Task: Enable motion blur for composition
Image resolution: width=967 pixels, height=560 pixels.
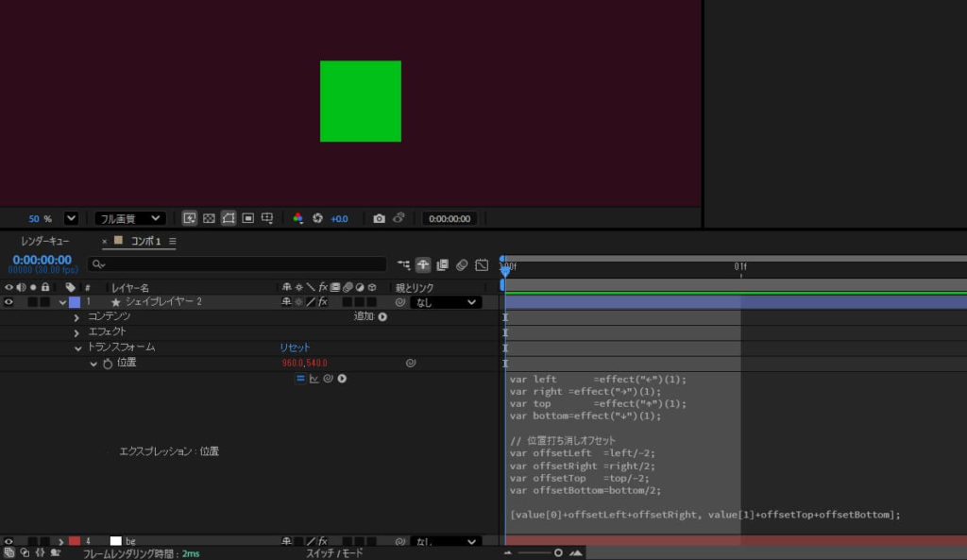Action: coord(462,265)
